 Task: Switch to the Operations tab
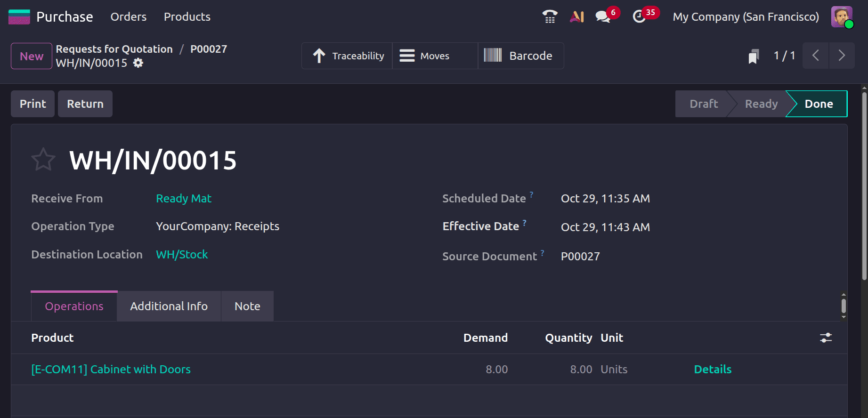point(74,306)
